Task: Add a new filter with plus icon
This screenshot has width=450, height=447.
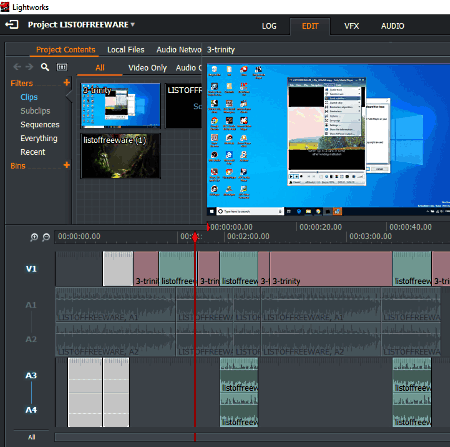Action: [67, 82]
